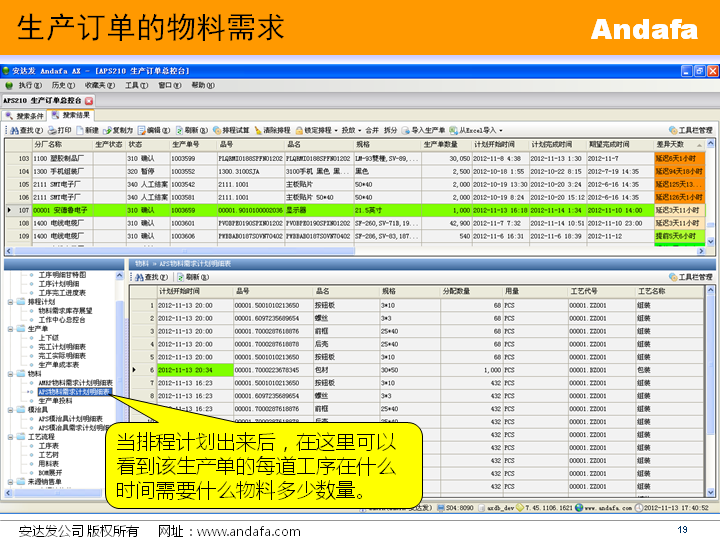Click the 打印 (Print) toolbar icon

(59, 130)
